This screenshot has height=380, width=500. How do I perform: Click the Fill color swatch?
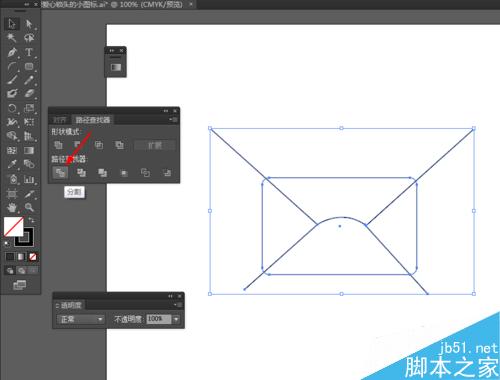[13, 227]
